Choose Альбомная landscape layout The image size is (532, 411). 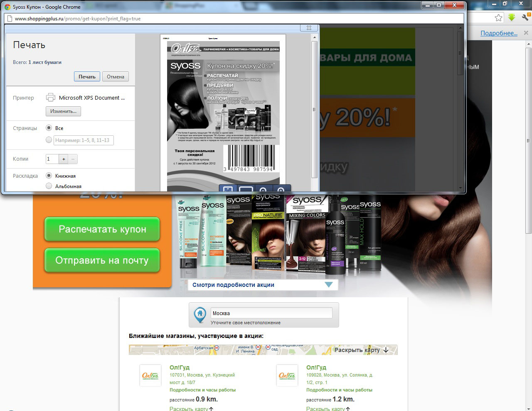click(x=49, y=186)
